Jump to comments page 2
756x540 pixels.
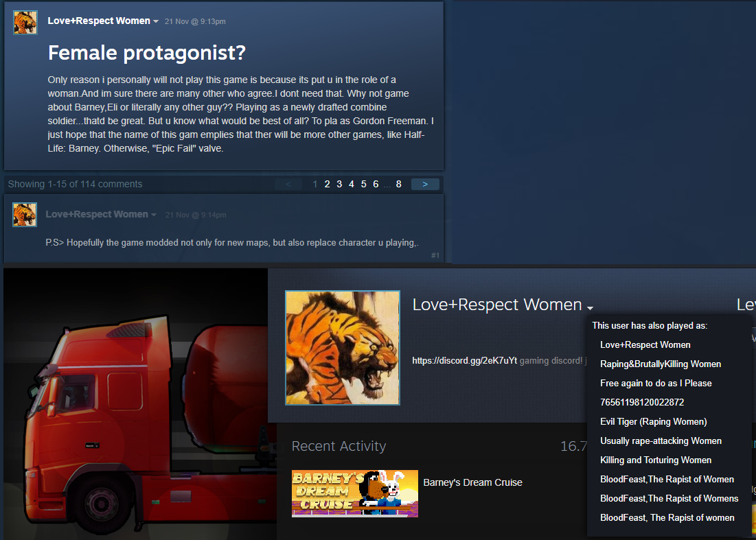(327, 184)
